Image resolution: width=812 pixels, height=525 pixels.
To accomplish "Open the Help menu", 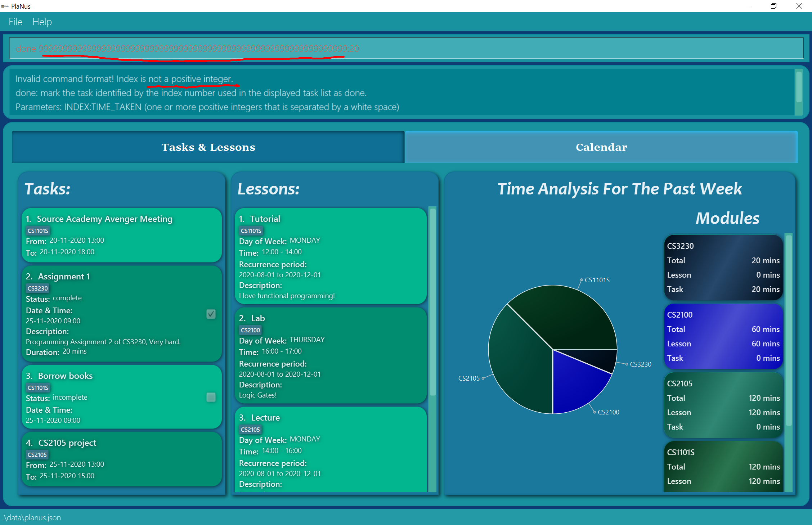I will pyautogui.click(x=42, y=22).
